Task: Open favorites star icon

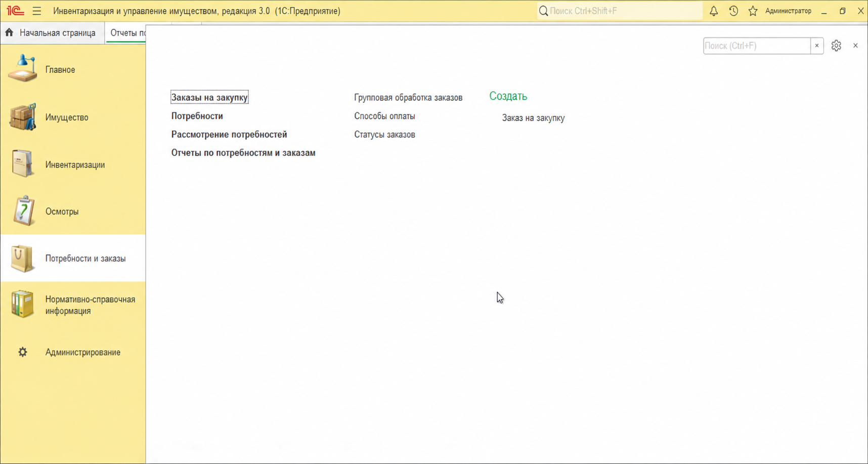Action: click(753, 11)
